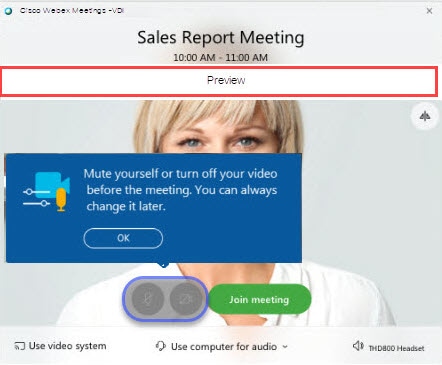Click the 10:00 AM - 11:00 AM time text
This screenshot has width=442, height=365.
click(x=220, y=57)
